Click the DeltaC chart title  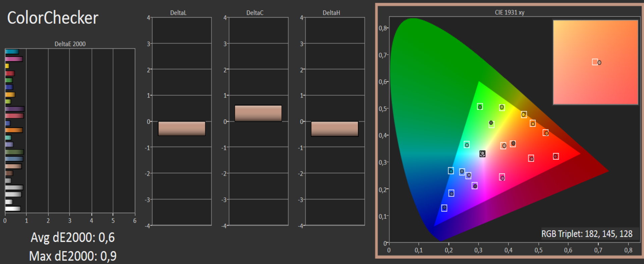(x=255, y=13)
